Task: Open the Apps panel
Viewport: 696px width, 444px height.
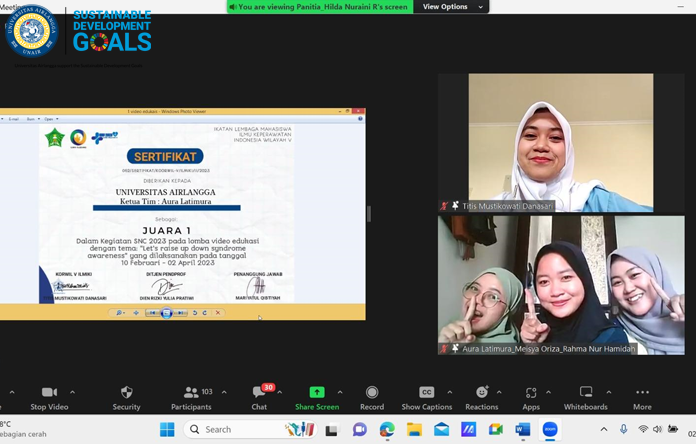Action: [530, 393]
